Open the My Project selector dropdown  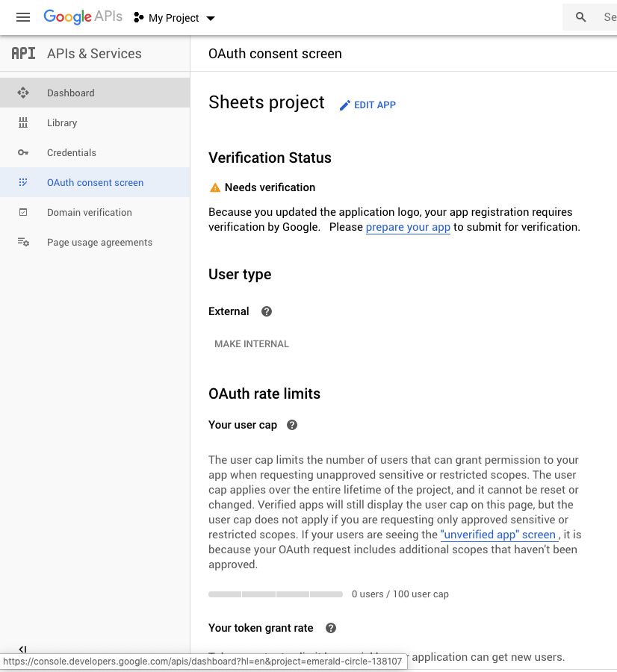point(174,18)
